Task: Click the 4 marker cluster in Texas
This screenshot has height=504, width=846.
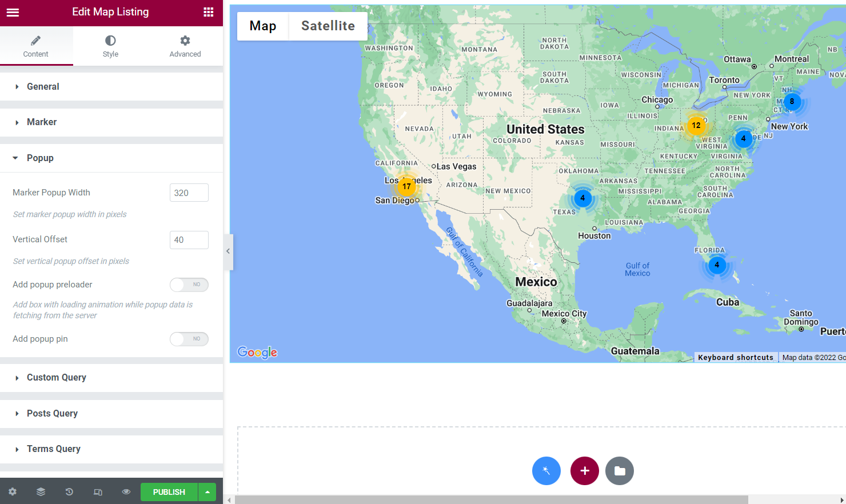Action: [582, 198]
